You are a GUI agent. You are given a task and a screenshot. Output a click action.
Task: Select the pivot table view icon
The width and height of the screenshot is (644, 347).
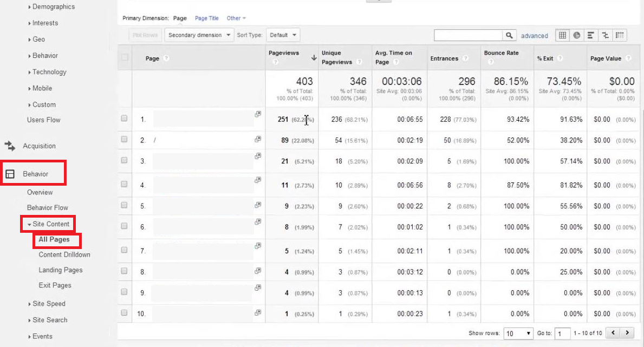(620, 35)
